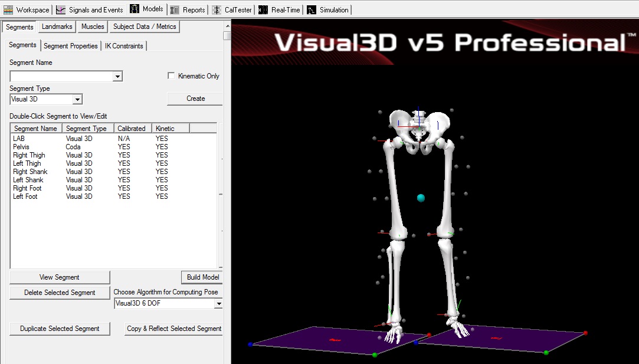Image resolution: width=639 pixels, height=364 pixels.
Task: Select the Left Foot segment row
Action: [113, 196]
